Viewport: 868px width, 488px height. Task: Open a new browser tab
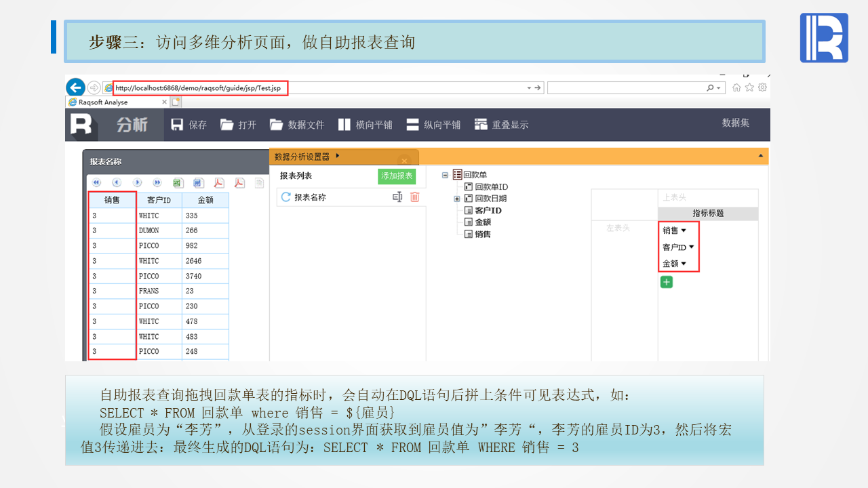(176, 102)
